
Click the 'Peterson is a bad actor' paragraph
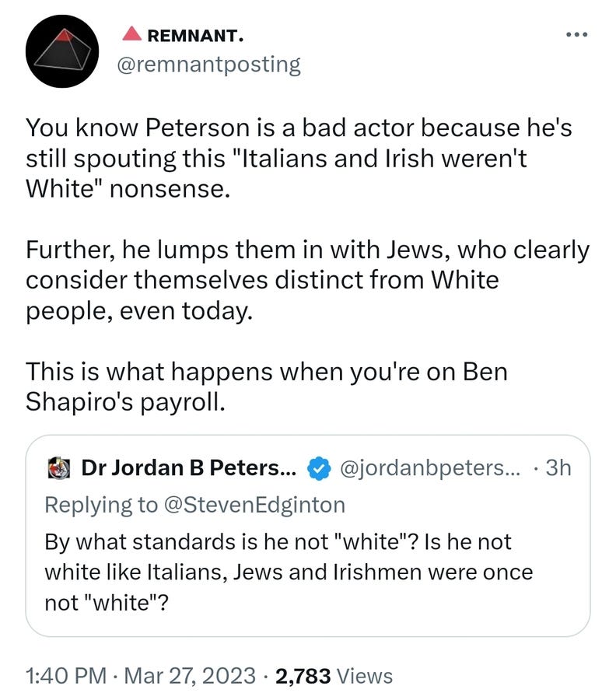pos(299,158)
